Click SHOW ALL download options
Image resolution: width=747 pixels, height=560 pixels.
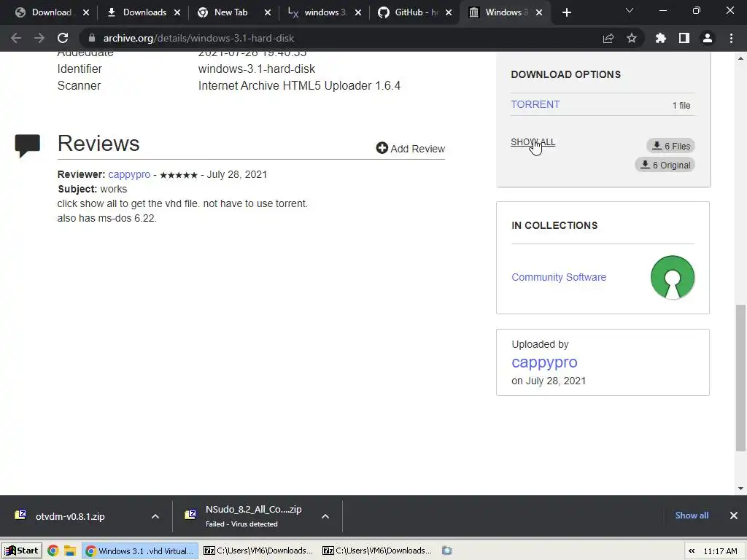click(533, 142)
